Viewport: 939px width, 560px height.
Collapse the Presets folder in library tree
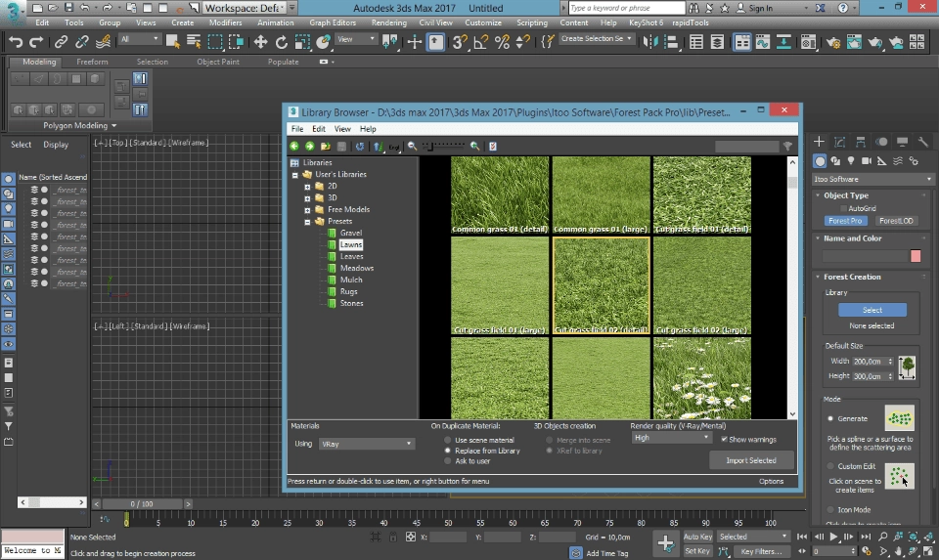click(x=307, y=222)
